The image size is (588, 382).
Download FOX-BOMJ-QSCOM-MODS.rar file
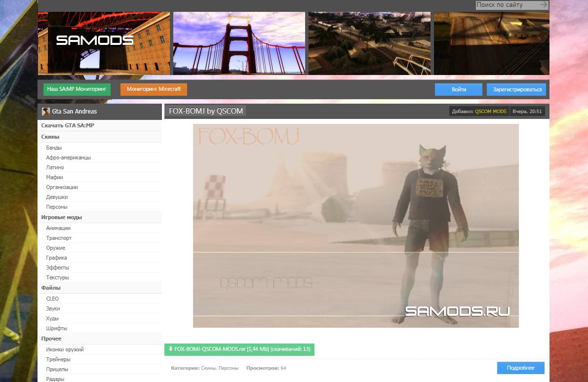(x=239, y=349)
